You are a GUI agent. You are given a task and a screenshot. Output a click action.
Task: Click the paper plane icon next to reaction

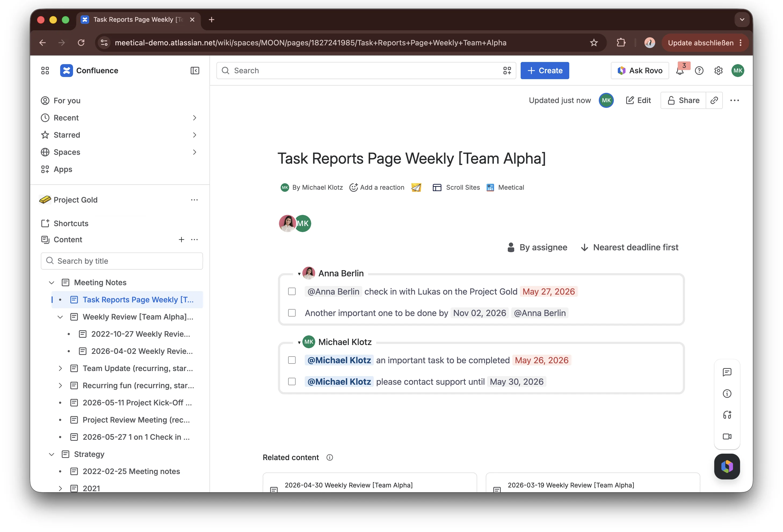pyautogui.click(x=416, y=187)
